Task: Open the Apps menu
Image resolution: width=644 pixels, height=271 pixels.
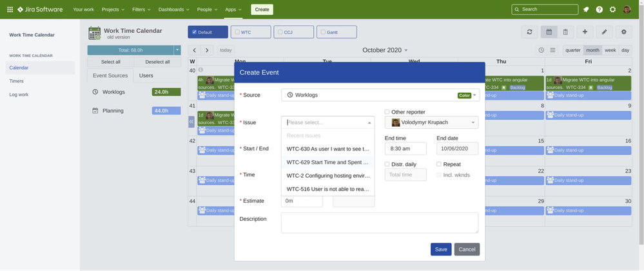Action: pyautogui.click(x=233, y=10)
